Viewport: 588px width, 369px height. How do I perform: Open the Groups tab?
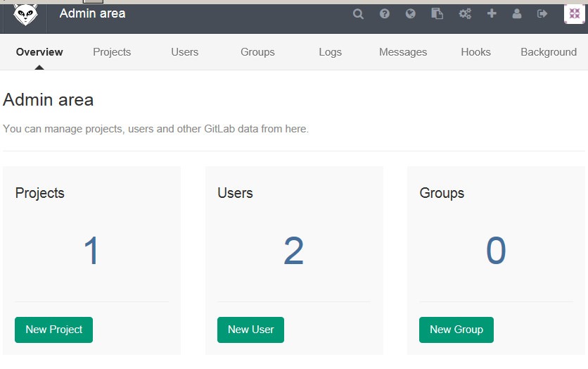[x=257, y=52]
